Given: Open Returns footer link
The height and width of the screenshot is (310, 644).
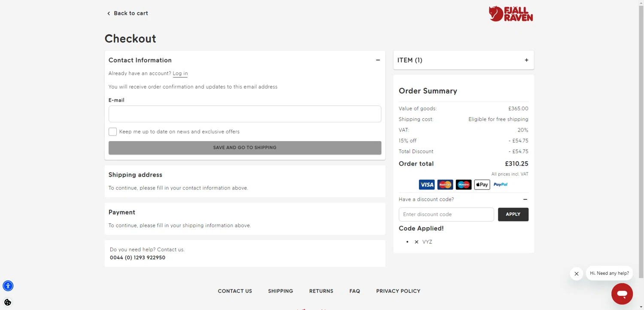Looking at the screenshot, I should point(321,291).
